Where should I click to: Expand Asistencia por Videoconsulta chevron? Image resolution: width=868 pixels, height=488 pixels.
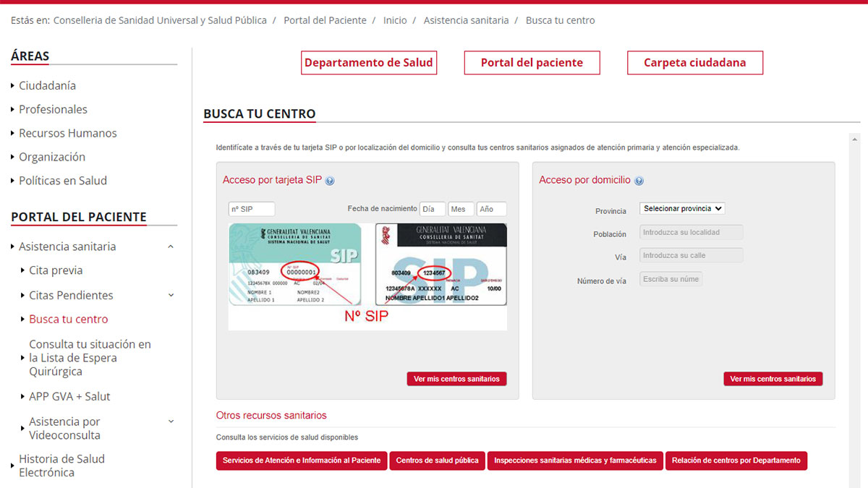click(171, 421)
